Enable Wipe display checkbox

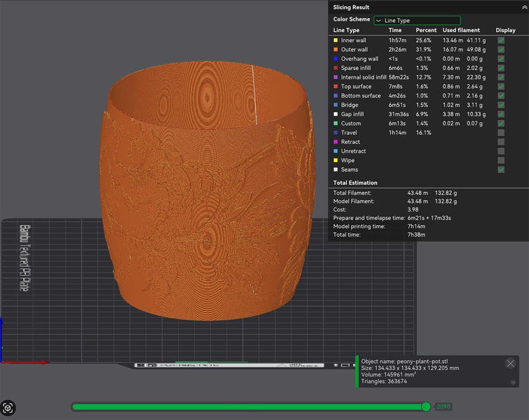tap(501, 161)
